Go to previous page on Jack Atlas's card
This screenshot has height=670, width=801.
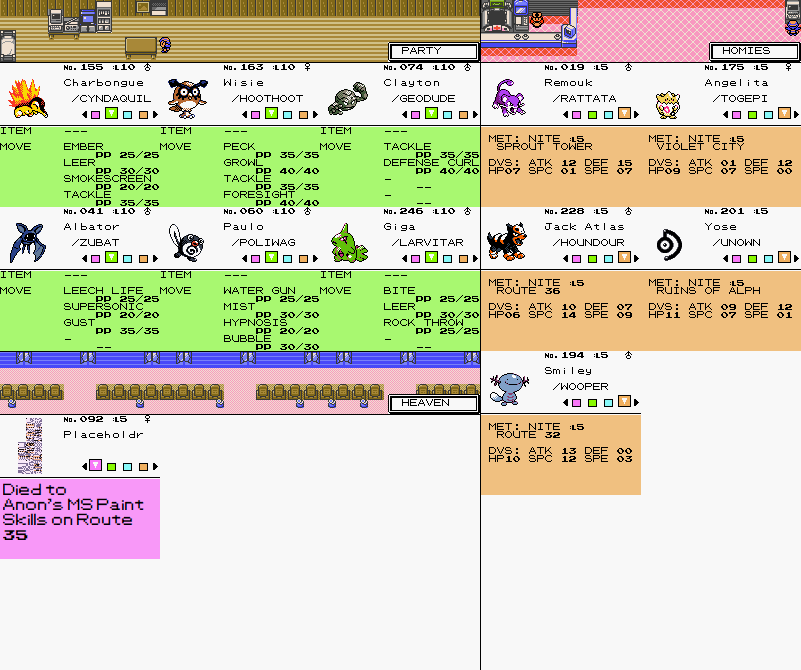click(x=565, y=259)
